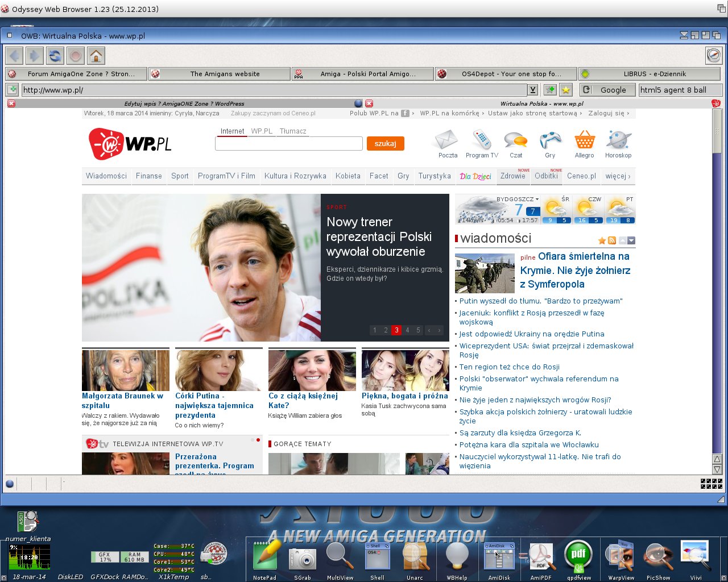Click the orange 'szukaj' button
The height and width of the screenshot is (582, 728).
coord(386,144)
